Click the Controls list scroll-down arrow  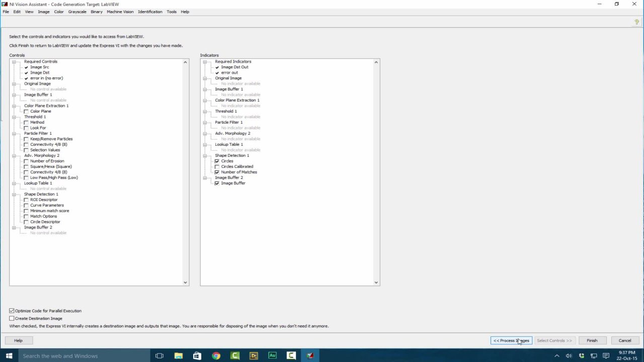click(185, 283)
